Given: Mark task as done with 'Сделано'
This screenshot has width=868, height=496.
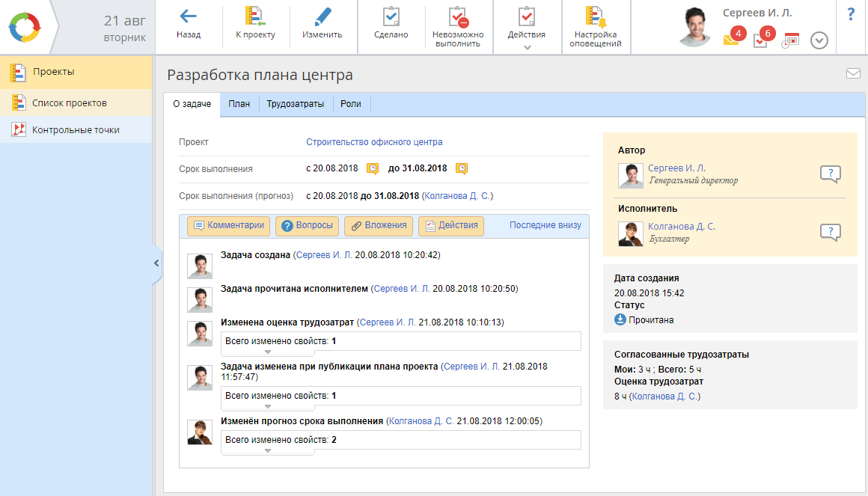Looking at the screenshot, I should tap(391, 16).
